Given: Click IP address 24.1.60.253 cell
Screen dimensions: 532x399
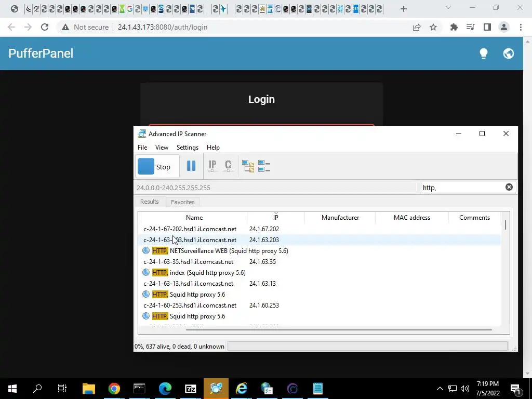Looking at the screenshot, I should pyautogui.click(x=264, y=305).
